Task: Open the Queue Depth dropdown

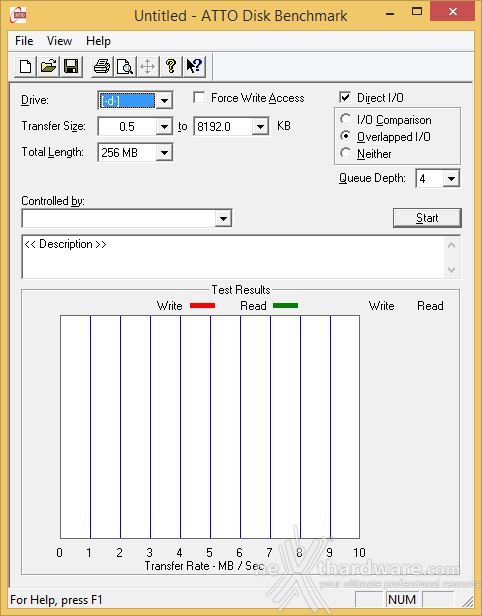Action: click(x=451, y=179)
